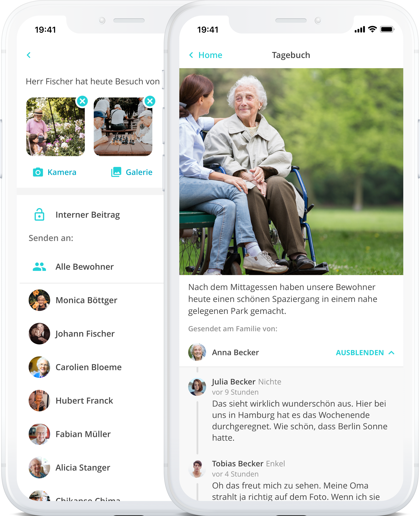Tap Fabian Müller's avatar
The height and width of the screenshot is (516, 420).
click(x=39, y=434)
